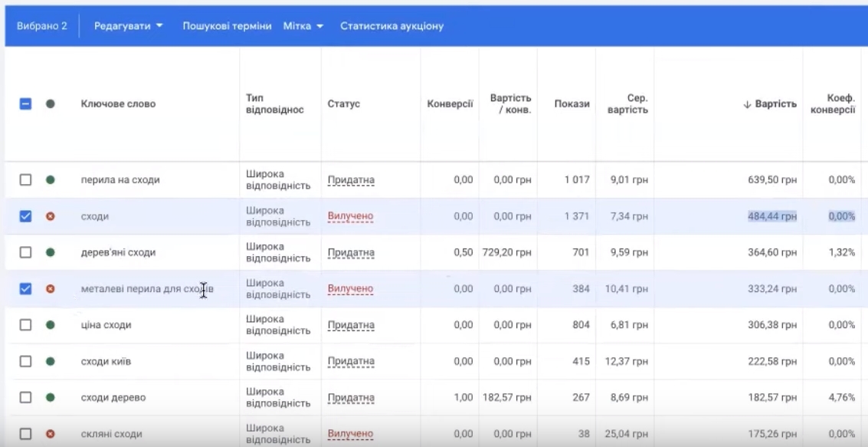Click status column header dot icon
Image resolution: width=868 pixels, height=447 pixels.
click(51, 104)
